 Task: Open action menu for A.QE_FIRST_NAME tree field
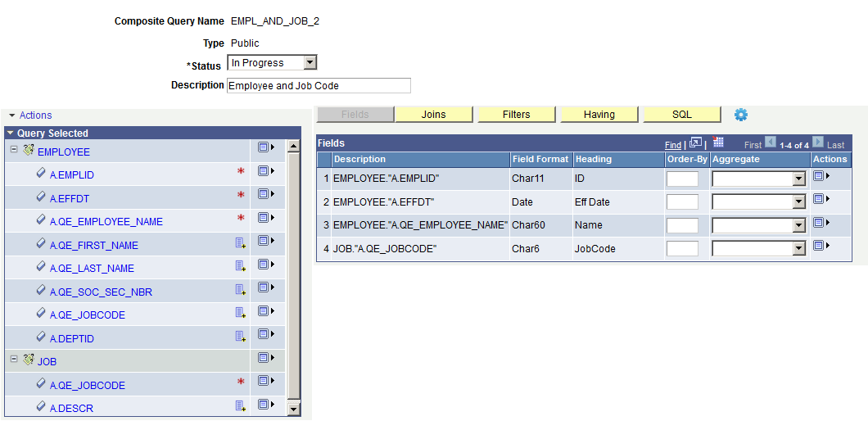[266, 241]
